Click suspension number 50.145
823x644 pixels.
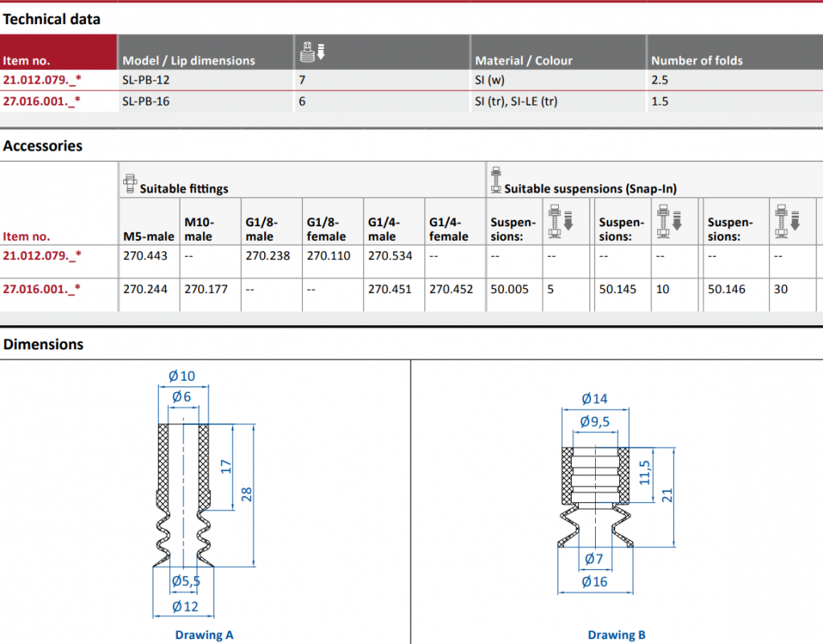[x=618, y=289]
